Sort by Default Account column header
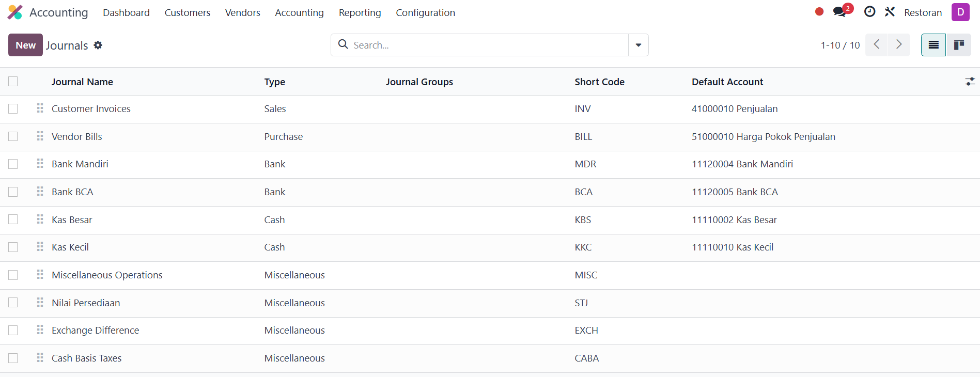This screenshot has width=980, height=377. coord(727,82)
